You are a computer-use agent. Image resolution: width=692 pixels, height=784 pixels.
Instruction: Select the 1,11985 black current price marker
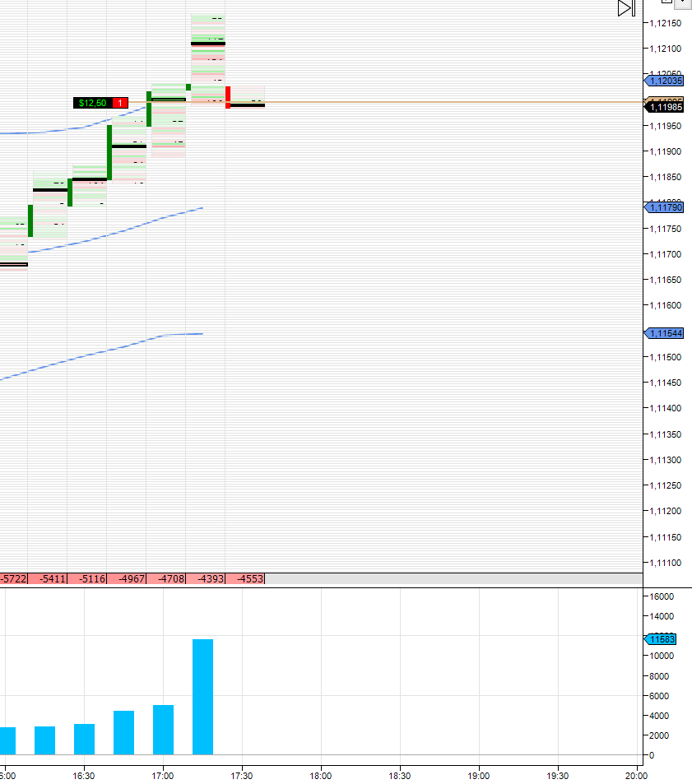[x=664, y=107]
